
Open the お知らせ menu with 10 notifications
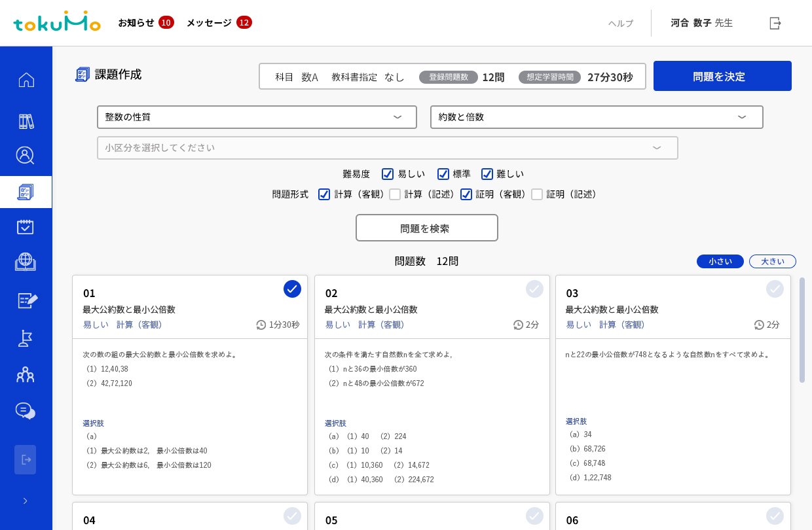pos(136,22)
